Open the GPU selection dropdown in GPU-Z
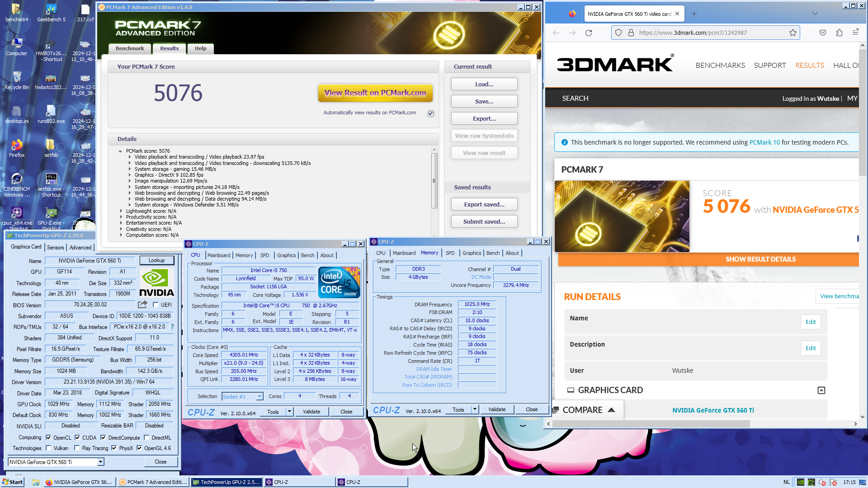This screenshot has width=868, height=488. pyautogui.click(x=100, y=462)
